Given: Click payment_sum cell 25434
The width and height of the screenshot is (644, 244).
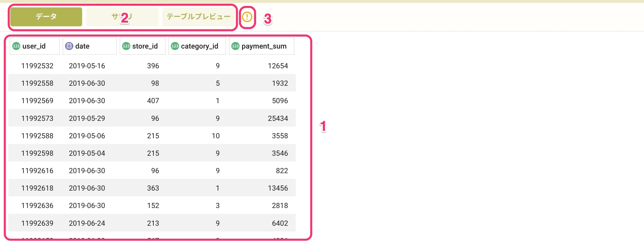Looking at the screenshot, I should pos(278,119).
